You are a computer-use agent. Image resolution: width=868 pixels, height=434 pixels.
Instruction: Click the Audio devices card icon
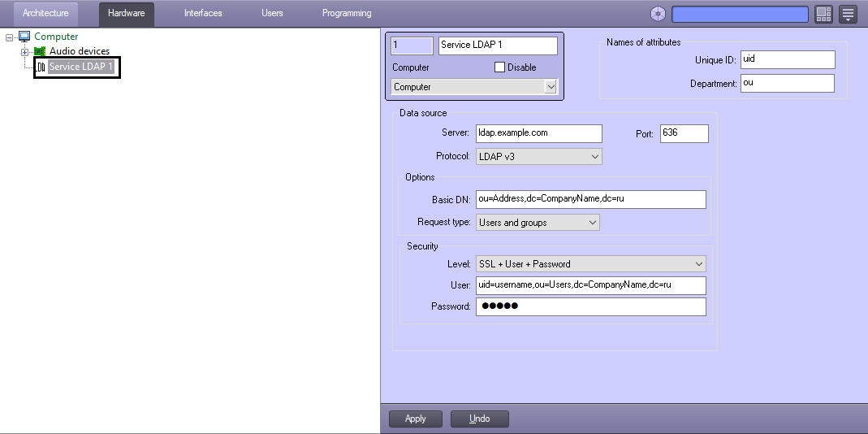(39, 51)
